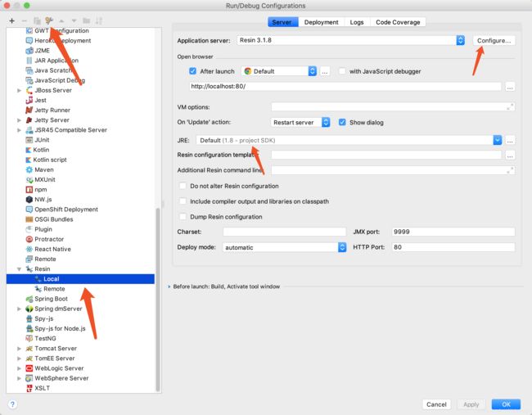Viewport: 532px width, 415px height.
Task: Select the Jetty Runner icon
Action: point(29,110)
